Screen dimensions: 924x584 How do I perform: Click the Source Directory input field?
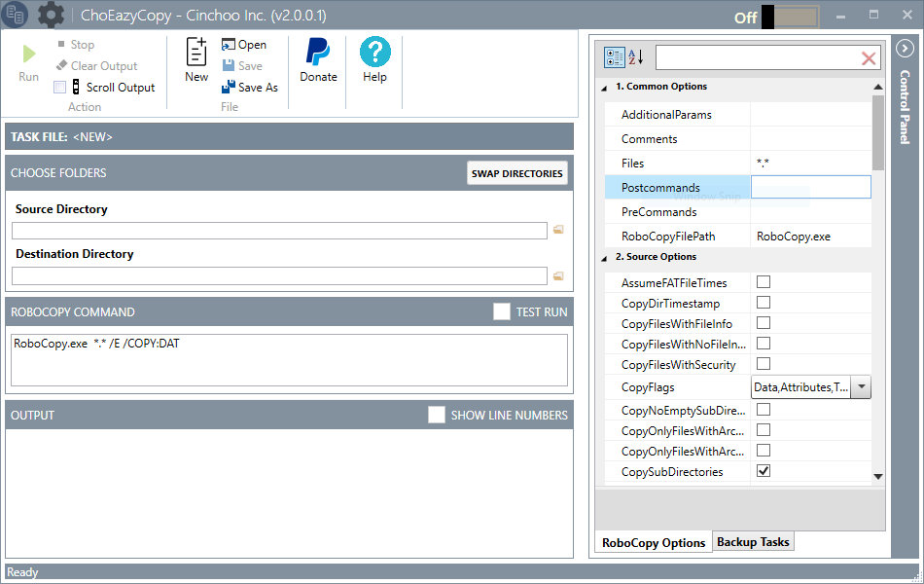coord(279,231)
